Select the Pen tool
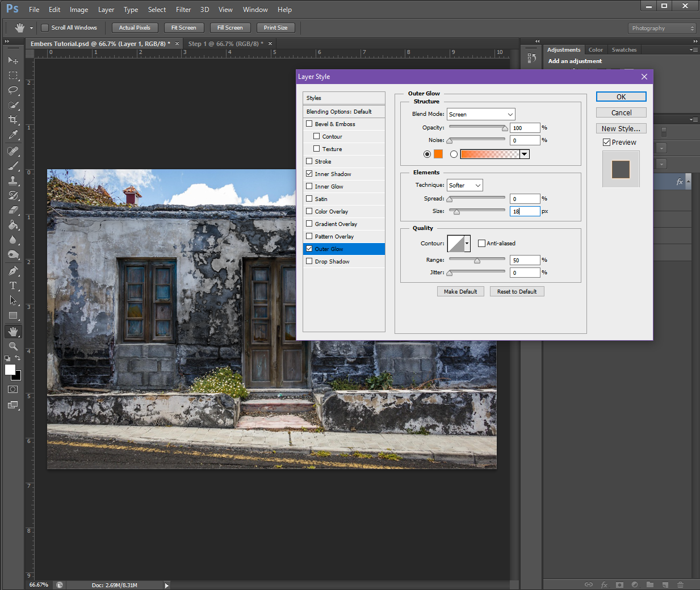The image size is (700, 590). (x=13, y=271)
